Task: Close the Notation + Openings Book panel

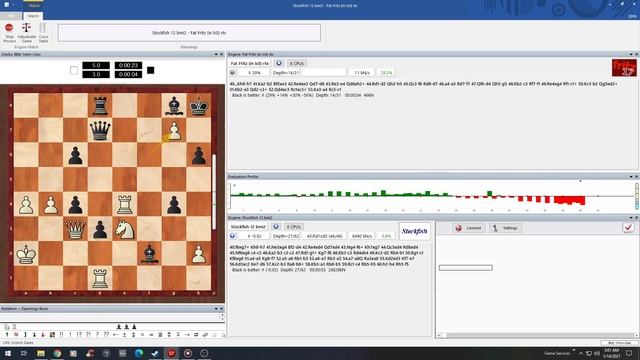Action: pyautogui.click(x=222, y=309)
